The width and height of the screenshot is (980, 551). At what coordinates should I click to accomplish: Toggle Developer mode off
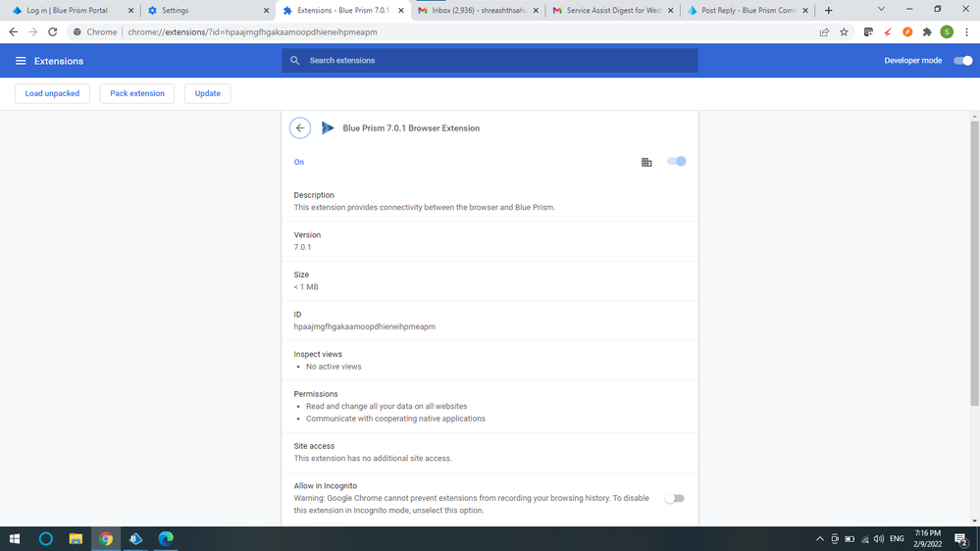(x=963, y=61)
